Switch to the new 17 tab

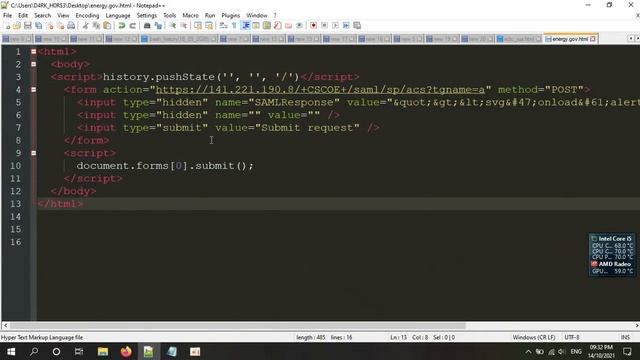(340, 39)
